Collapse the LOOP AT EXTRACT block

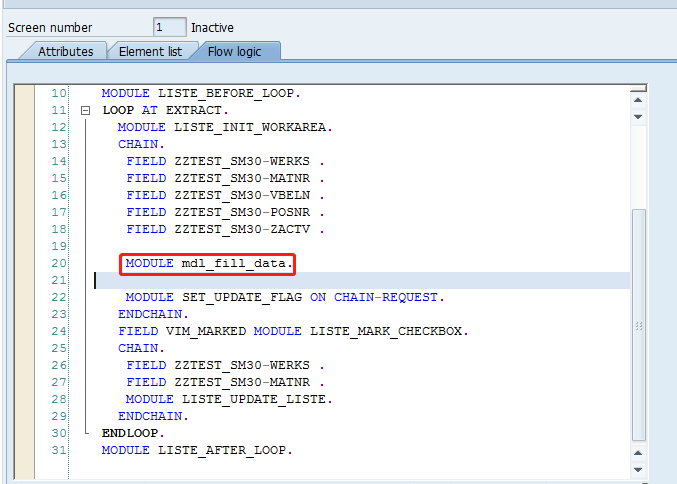(85, 111)
